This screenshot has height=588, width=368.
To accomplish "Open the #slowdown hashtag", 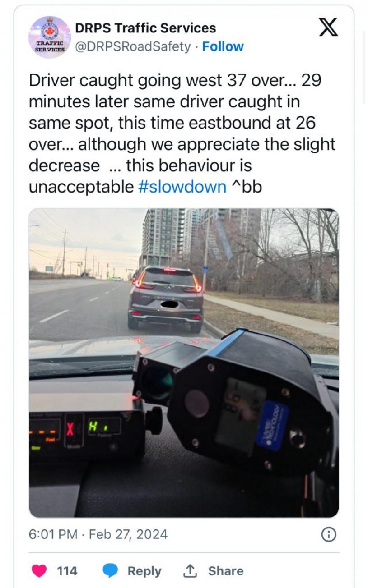I will click(x=182, y=186).
